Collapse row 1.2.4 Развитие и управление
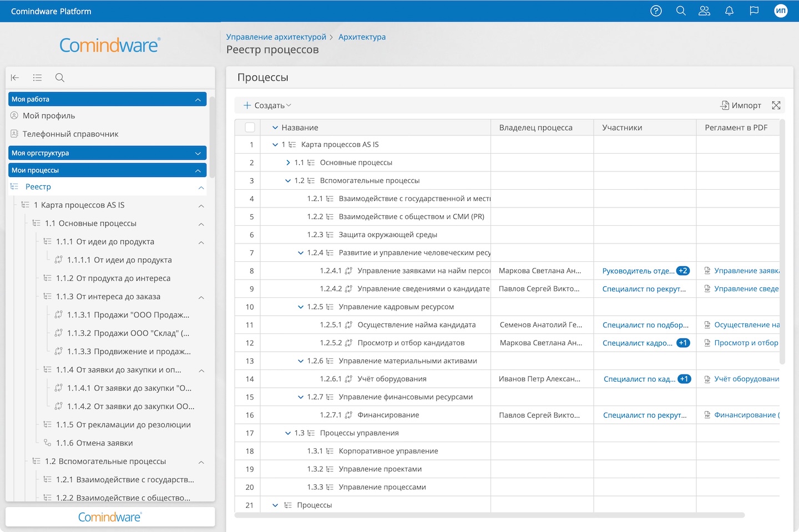This screenshot has width=799, height=532. [301, 253]
